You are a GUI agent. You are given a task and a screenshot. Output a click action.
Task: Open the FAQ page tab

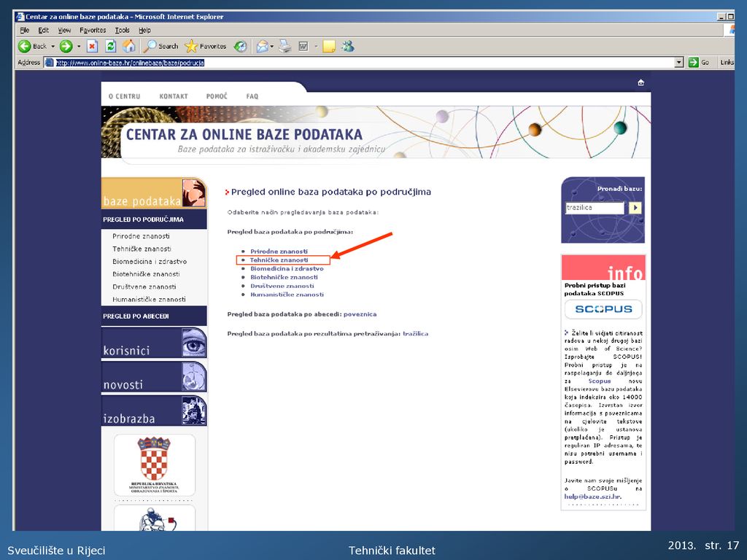tap(252, 96)
